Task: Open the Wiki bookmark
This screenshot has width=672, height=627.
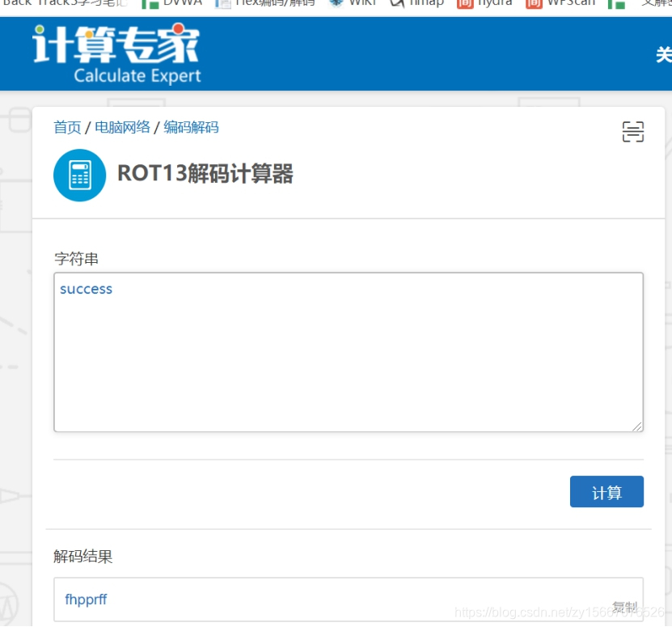Action: [x=357, y=3]
